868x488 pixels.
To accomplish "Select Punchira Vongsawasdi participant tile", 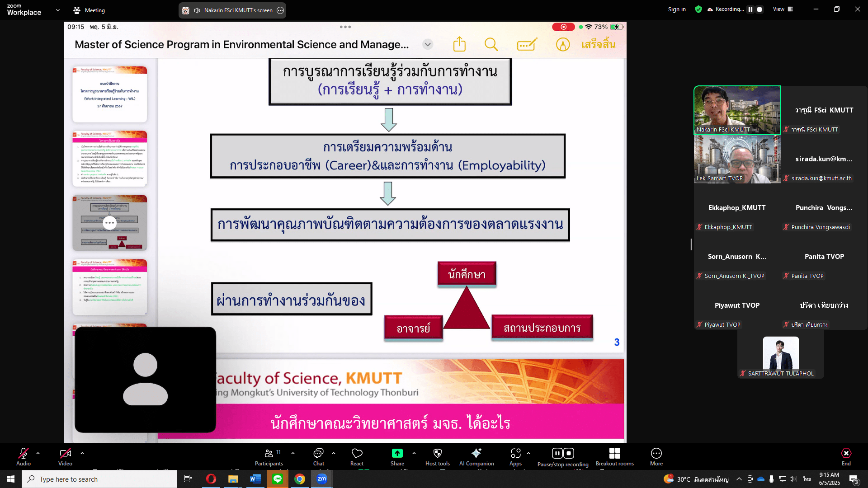I will (824, 208).
